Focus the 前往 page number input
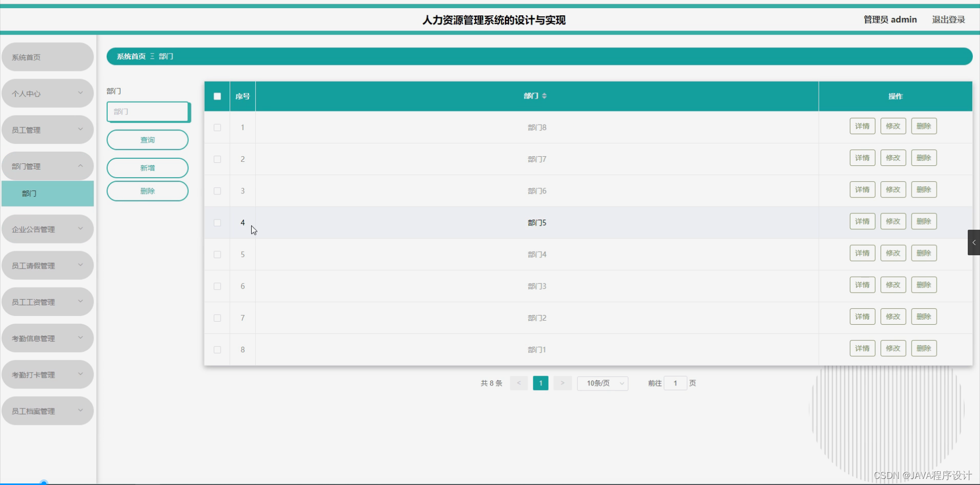This screenshot has height=485, width=980. (x=675, y=383)
